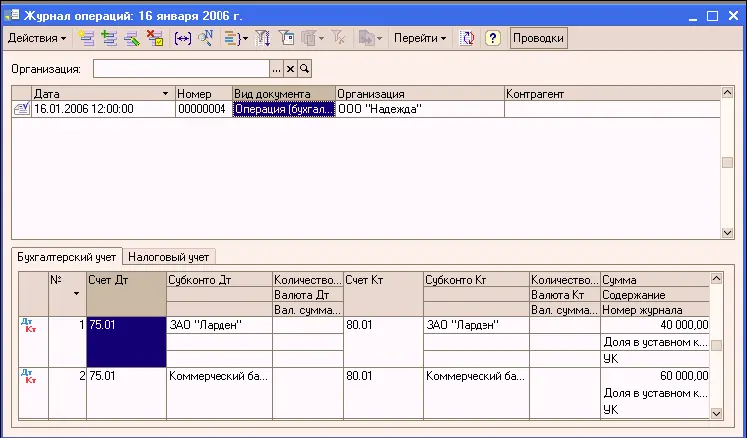Image resolution: width=747 pixels, height=438 pixels.
Task: Click the Refresh list icon
Action: point(467,38)
